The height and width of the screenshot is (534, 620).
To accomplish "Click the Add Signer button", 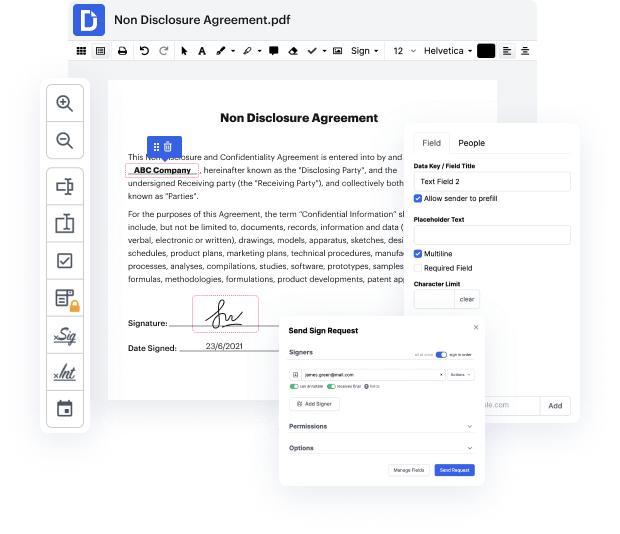I will [315, 404].
